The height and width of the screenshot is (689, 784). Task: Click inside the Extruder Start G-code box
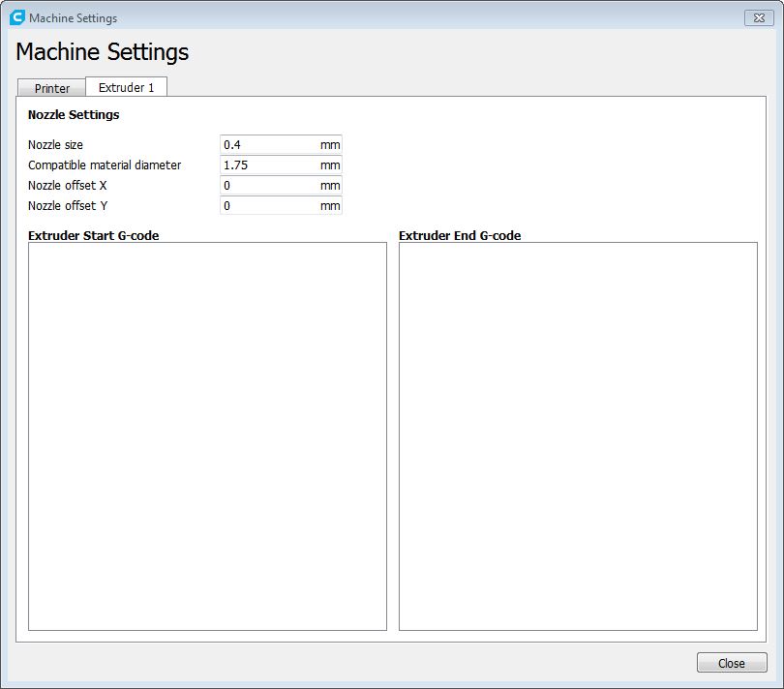[x=207, y=435]
